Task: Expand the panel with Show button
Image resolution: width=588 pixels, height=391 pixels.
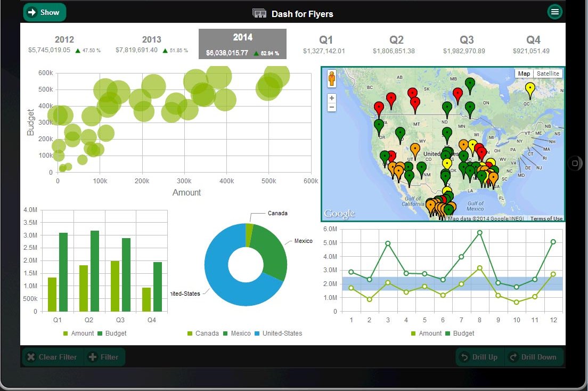Action: (x=44, y=12)
